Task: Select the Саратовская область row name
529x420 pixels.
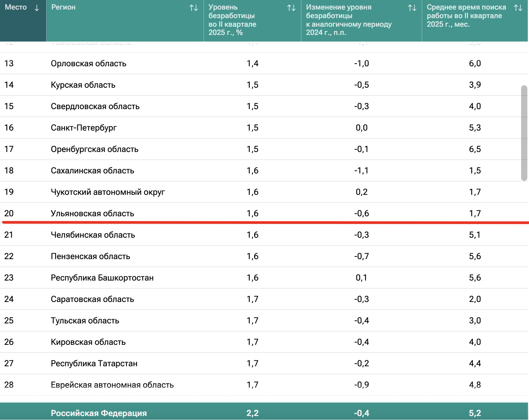Action: tap(92, 299)
